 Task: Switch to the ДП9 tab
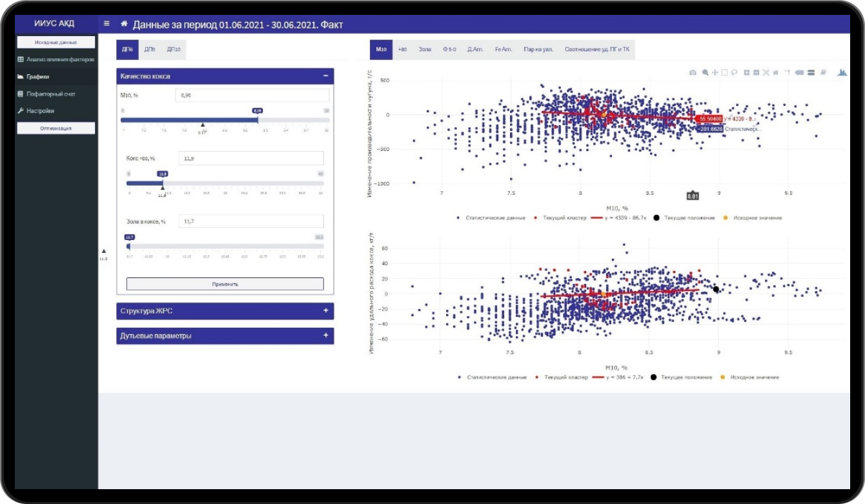(x=150, y=50)
